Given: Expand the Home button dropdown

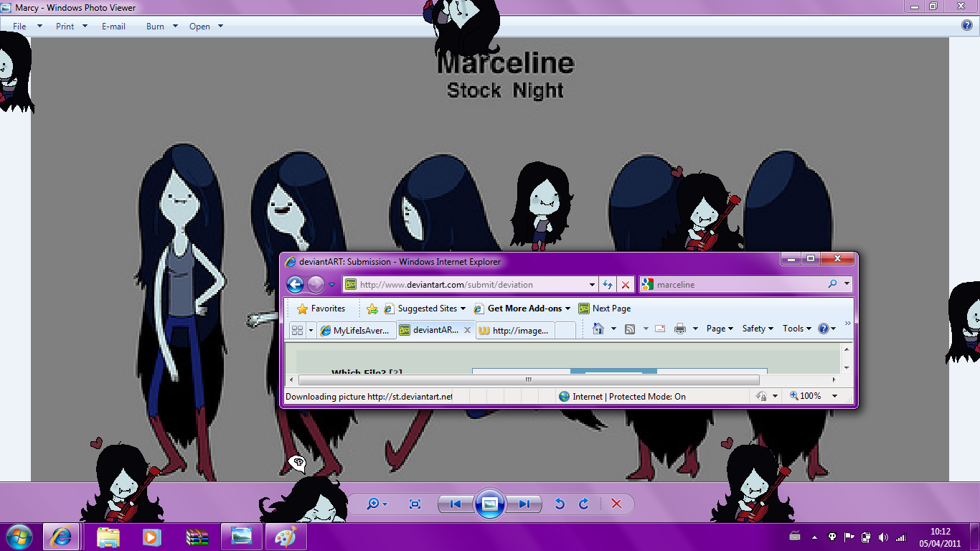Looking at the screenshot, I should click(612, 329).
